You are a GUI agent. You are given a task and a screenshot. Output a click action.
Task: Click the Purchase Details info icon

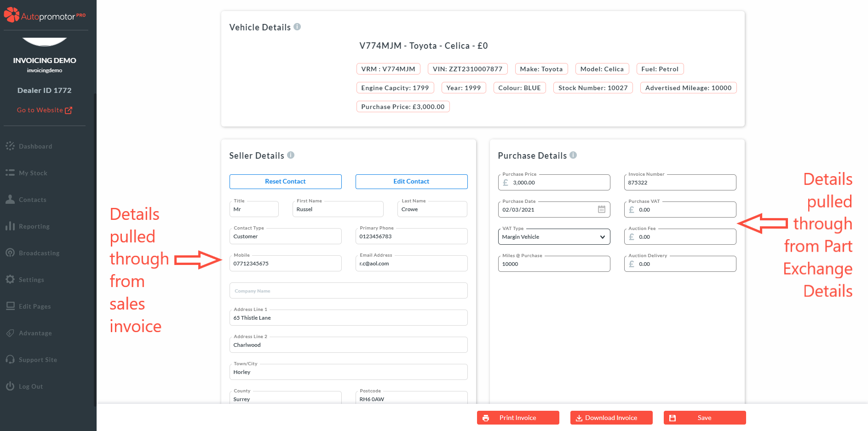(x=573, y=155)
